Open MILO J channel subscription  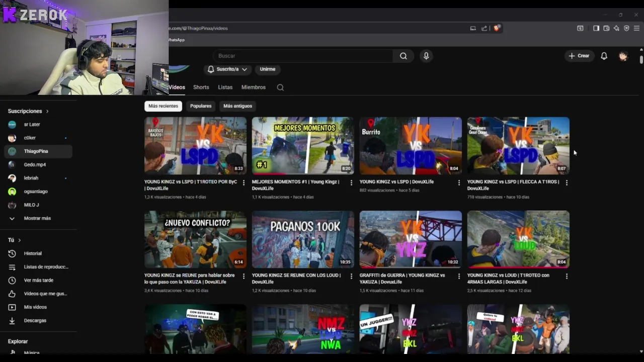coord(38,205)
